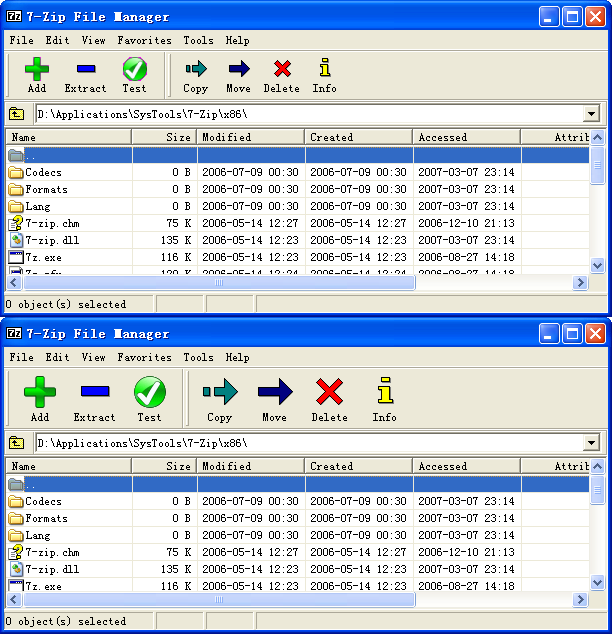Select 7-zip.chm file icon in bottom window
This screenshot has height=634, width=612.
[x=16, y=552]
